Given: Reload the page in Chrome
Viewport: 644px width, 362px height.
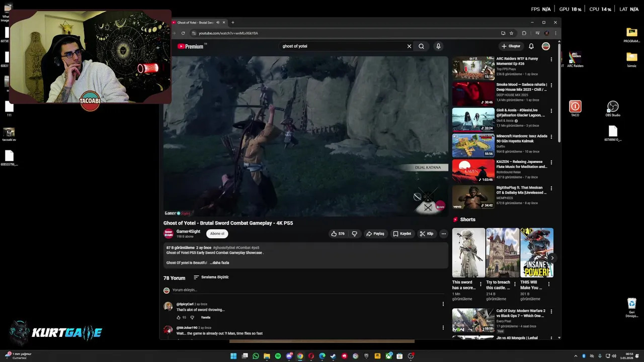Looking at the screenshot, I should point(183,33).
